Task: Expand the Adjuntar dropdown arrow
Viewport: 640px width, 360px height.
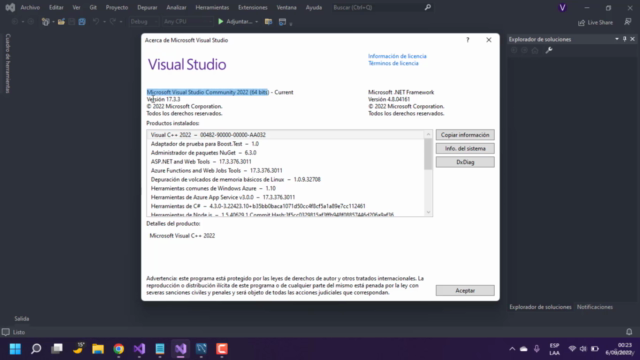Action: (x=257, y=22)
